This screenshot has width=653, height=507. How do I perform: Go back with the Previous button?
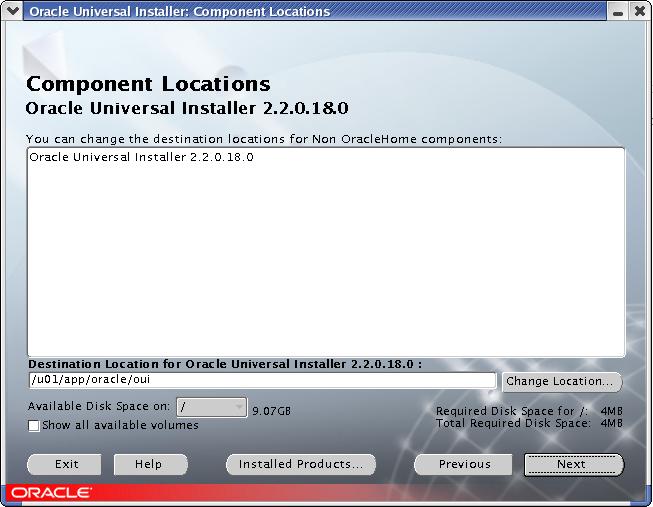464,464
